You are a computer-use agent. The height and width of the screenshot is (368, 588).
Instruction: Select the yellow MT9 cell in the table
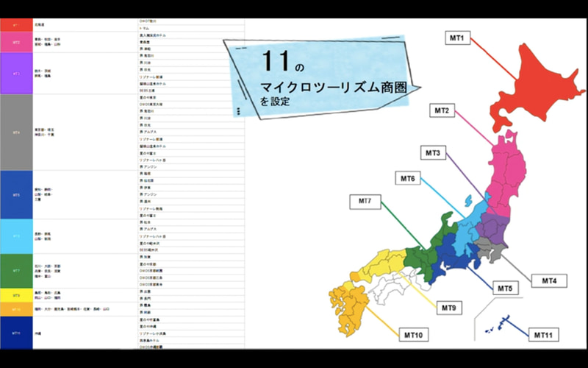click(16, 295)
